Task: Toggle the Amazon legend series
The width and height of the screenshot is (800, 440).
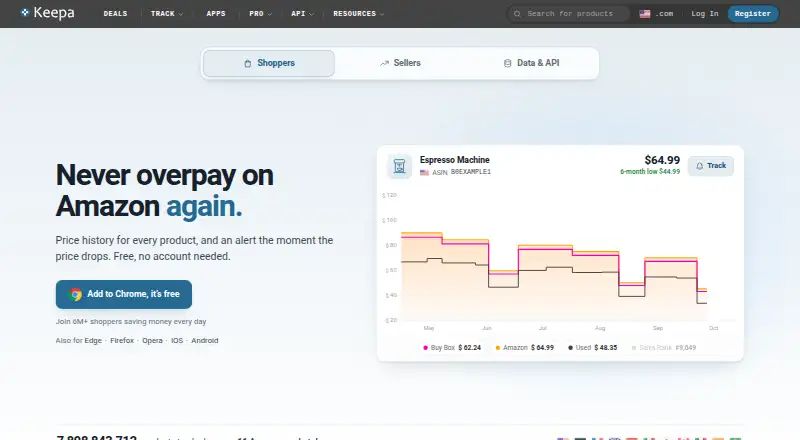Action: click(x=524, y=348)
